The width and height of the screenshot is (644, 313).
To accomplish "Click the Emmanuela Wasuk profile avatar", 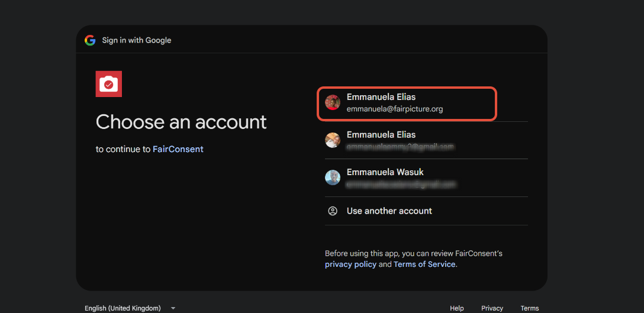I will [x=333, y=178].
